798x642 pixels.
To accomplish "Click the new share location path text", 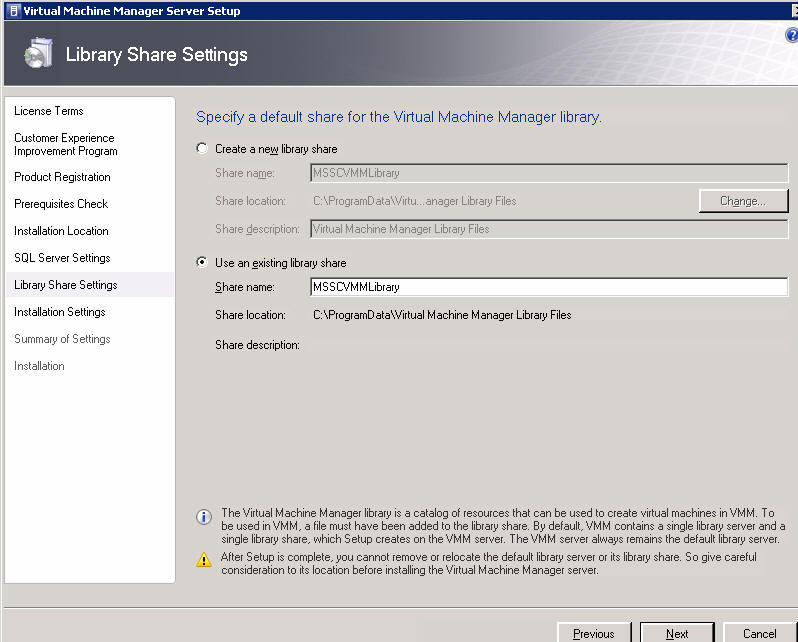I will 415,201.
